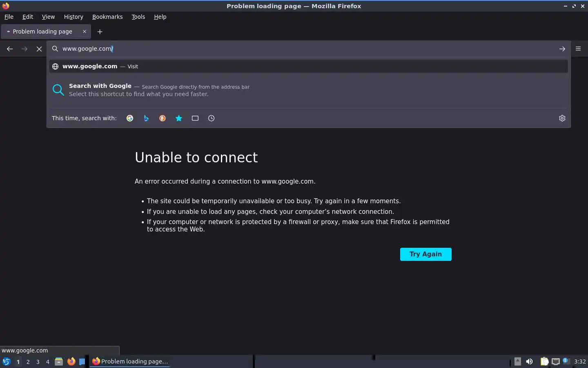Image resolution: width=588 pixels, height=368 pixels.
Task: Open search settings gear in dropdown
Action: point(562,118)
